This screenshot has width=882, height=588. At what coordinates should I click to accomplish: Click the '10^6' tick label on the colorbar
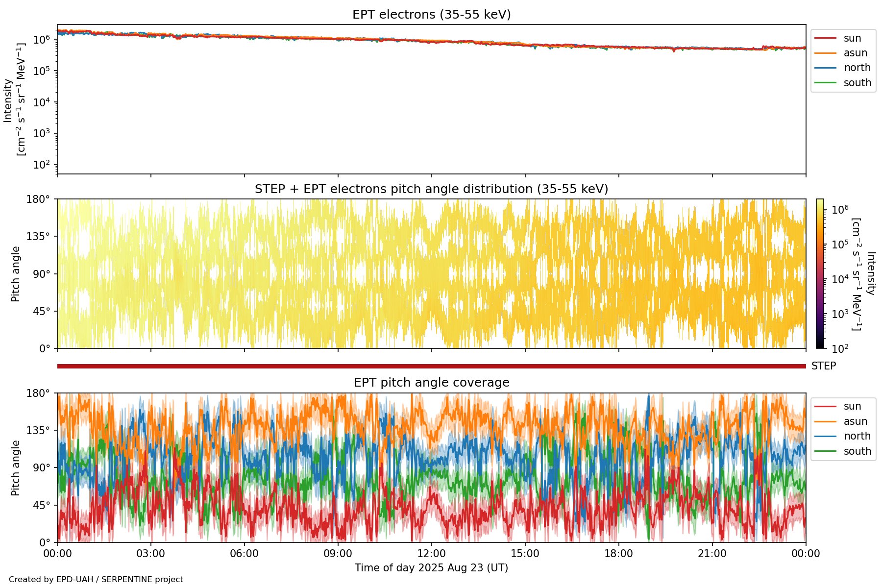pyautogui.click(x=840, y=210)
